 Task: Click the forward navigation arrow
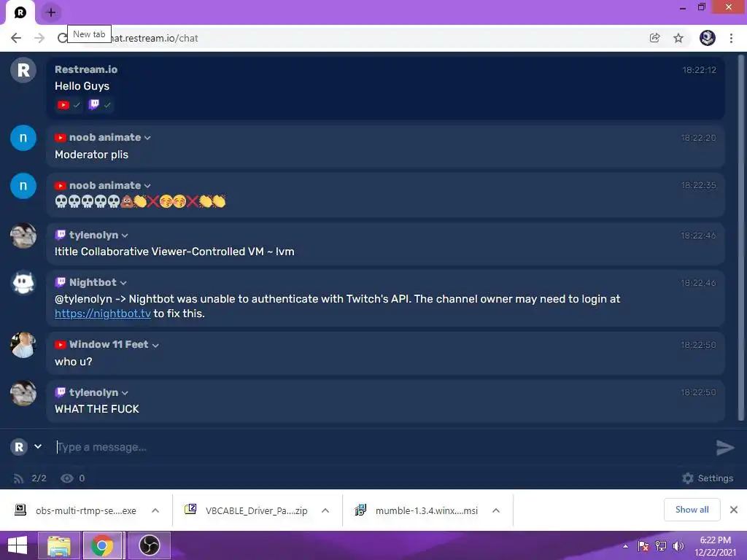click(39, 38)
